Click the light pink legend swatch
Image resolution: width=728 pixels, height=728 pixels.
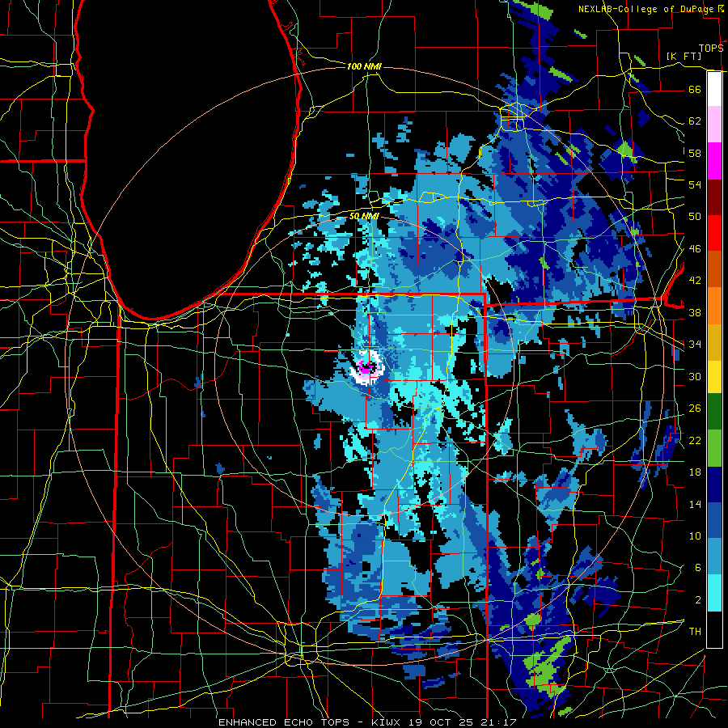(714, 125)
